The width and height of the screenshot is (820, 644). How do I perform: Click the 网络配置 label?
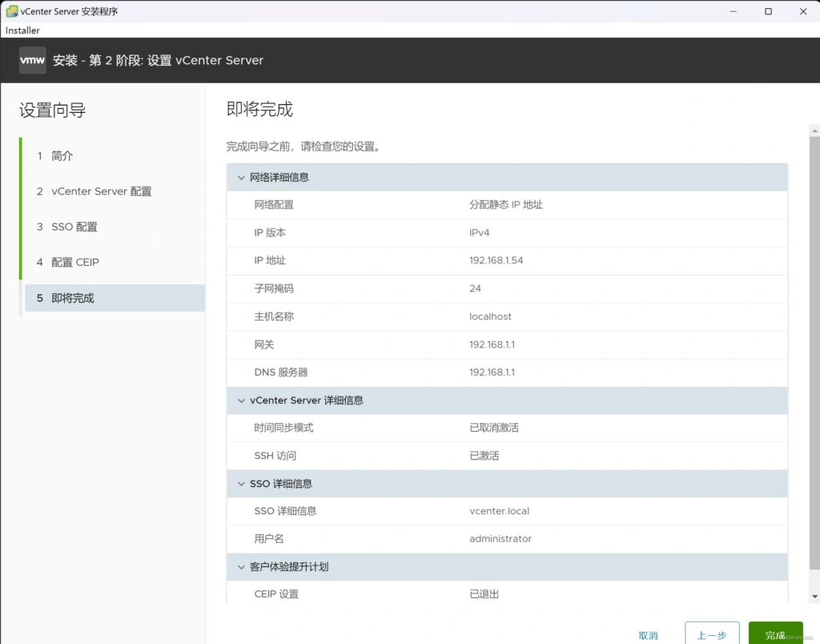274,205
